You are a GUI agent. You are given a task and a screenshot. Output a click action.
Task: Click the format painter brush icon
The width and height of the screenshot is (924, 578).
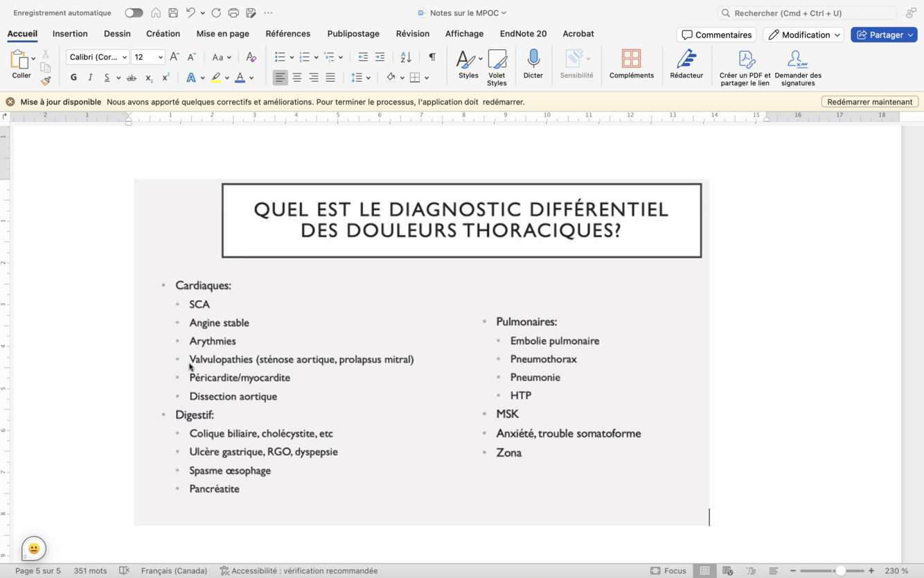[x=46, y=80]
